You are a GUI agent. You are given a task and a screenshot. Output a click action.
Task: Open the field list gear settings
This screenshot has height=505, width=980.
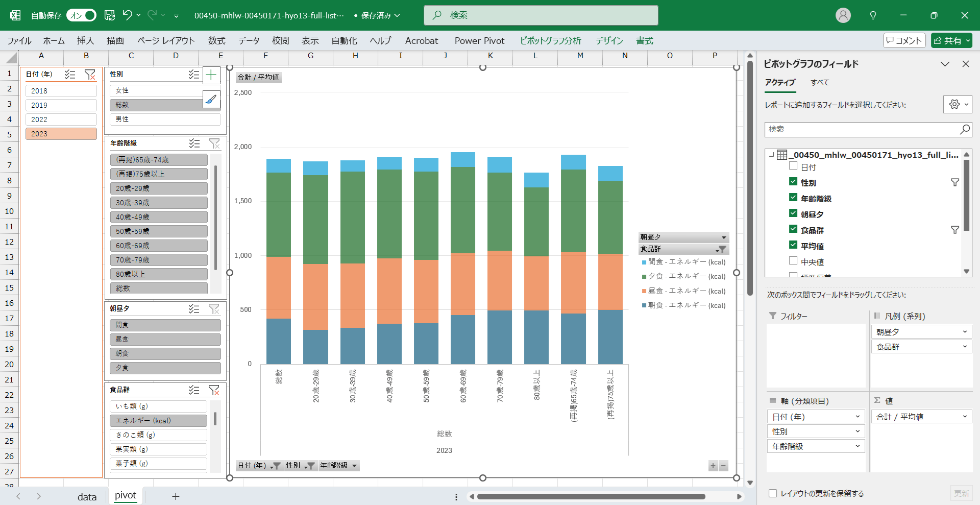954,105
